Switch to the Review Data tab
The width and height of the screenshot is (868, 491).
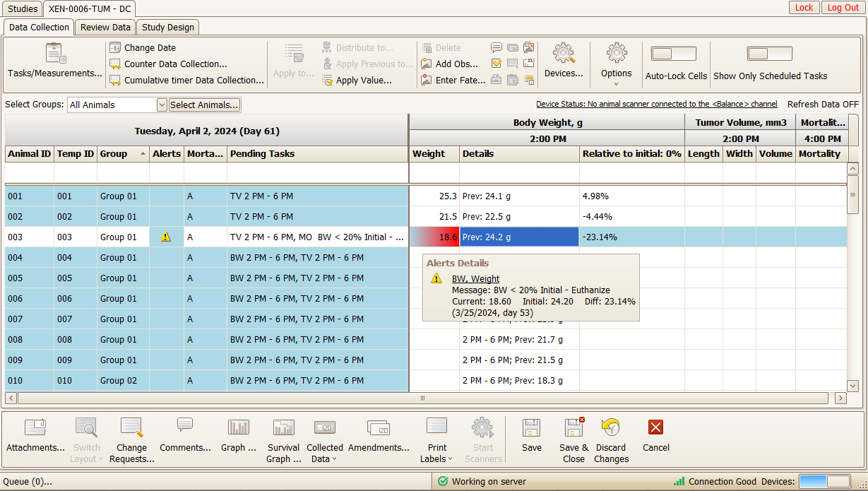[x=105, y=27]
